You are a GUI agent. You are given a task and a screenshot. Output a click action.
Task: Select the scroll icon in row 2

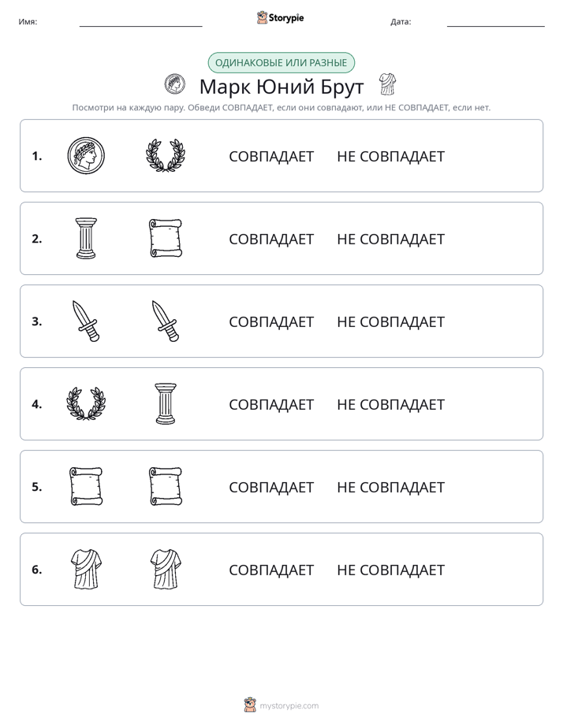[x=166, y=238]
